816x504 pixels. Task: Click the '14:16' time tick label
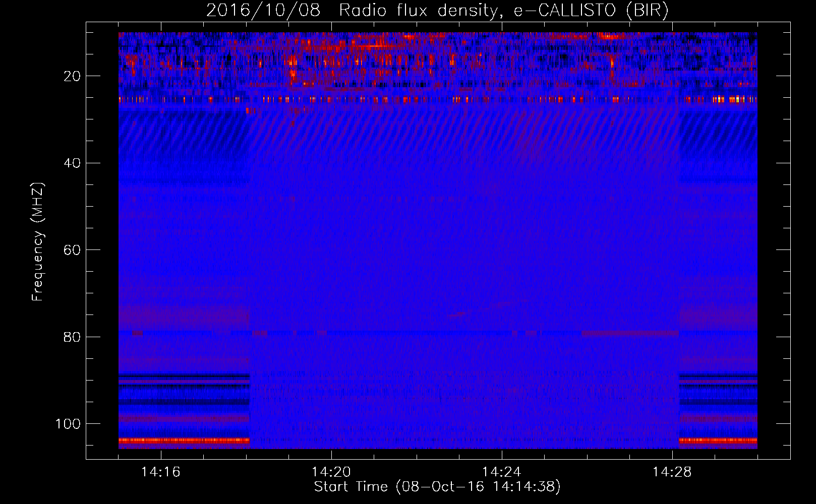[160, 472]
